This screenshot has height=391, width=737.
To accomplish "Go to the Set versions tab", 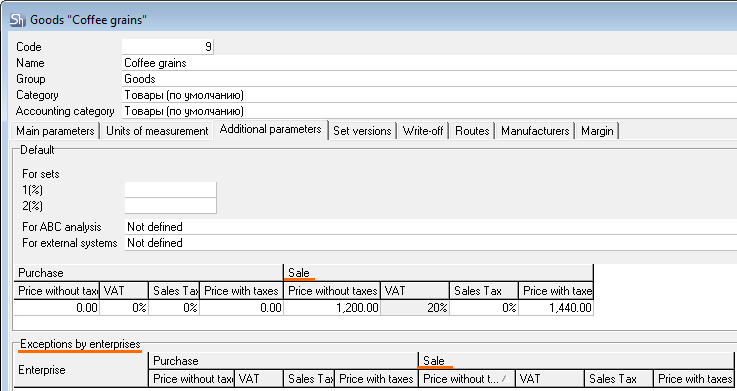I will pyautogui.click(x=362, y=131).
